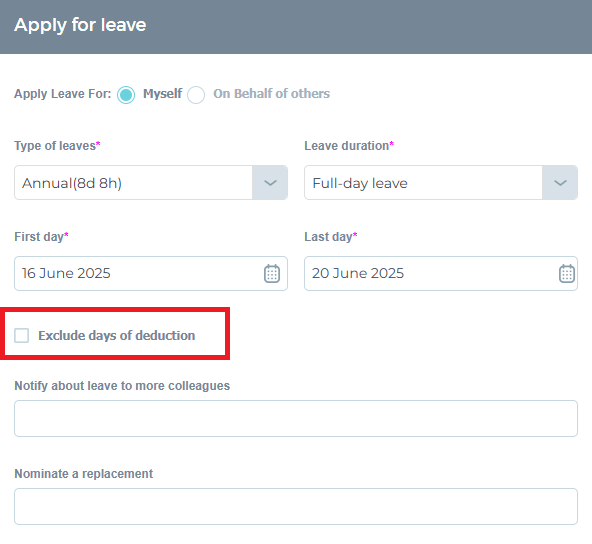Viewport: 592px width, 544px height.
Task: Focus the Nominate a replacement field
Action: pos(296,506)
